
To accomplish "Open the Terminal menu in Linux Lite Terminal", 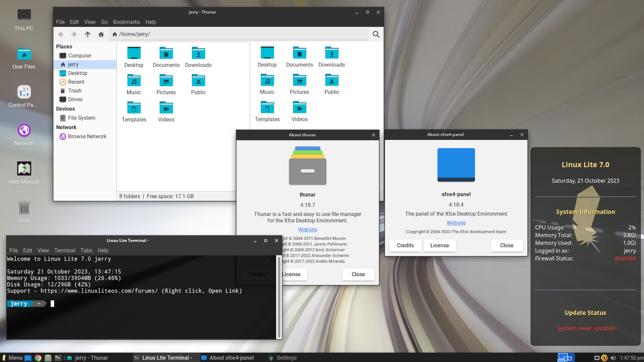I will coord(65,250).
